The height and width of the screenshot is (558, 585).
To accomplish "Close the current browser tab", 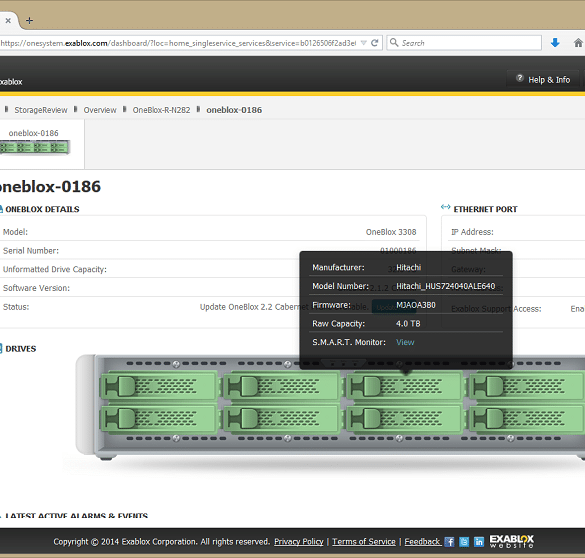I will tap(8, 21).
